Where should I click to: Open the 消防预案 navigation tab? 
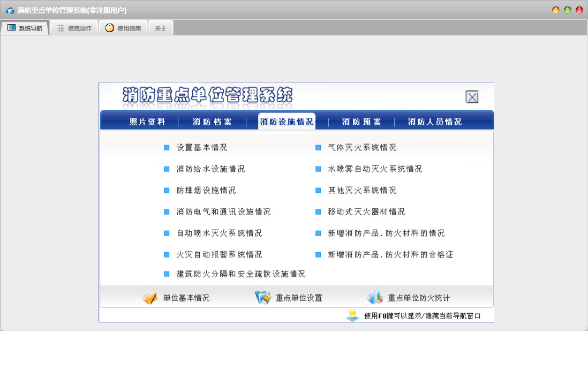coord(361,122)
